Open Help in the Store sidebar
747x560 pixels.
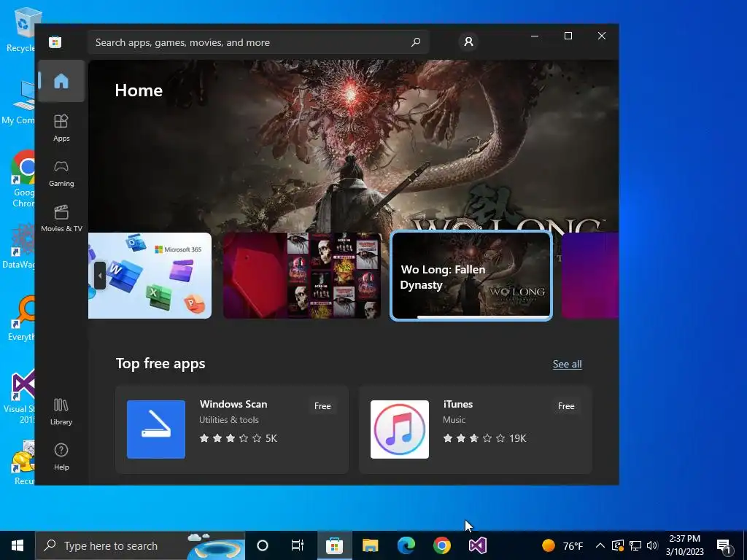click(61, 456)
